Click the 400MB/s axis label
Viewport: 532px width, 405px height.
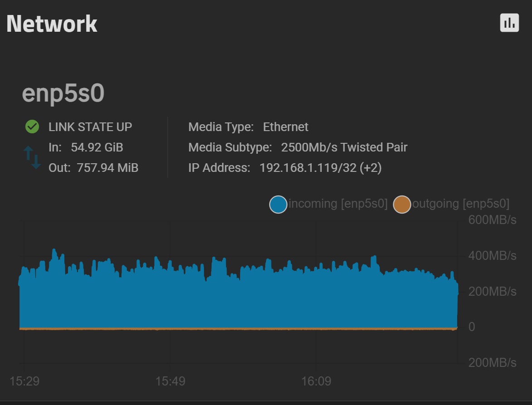pos(492,256)
